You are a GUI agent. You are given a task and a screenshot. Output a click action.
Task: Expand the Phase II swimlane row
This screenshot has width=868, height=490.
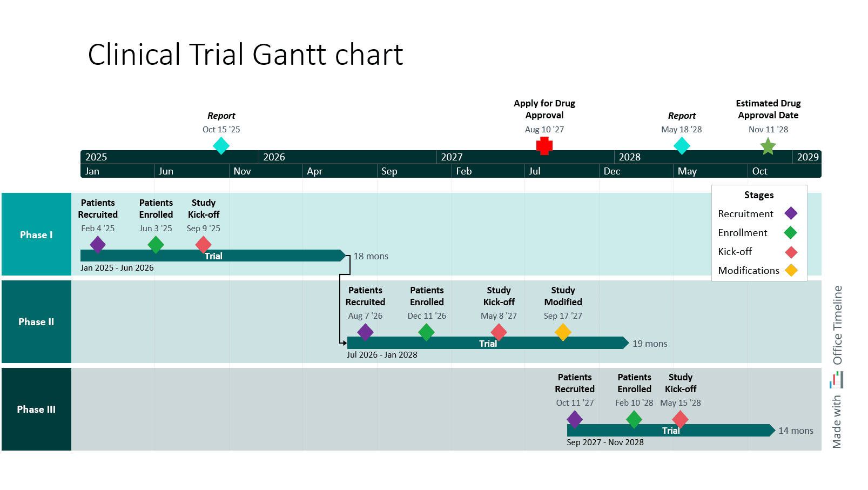(36, 321)
